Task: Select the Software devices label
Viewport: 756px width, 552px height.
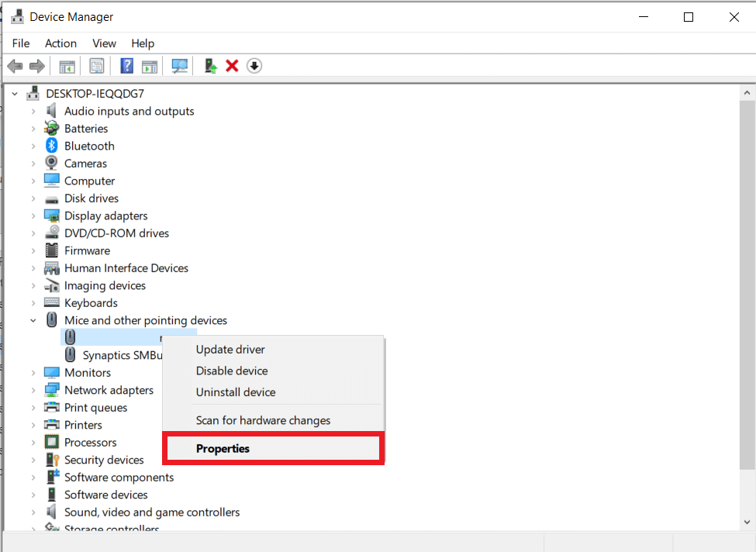Action: coord(106,495)
